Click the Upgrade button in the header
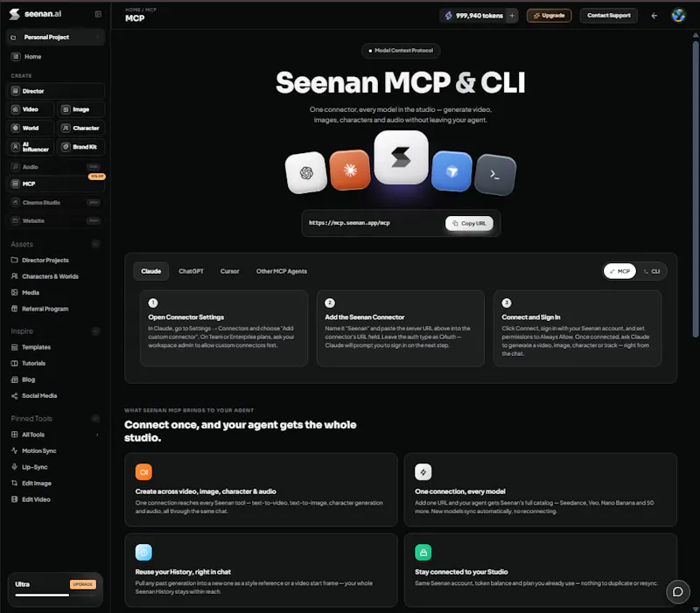This screenshot has height=613, width=700. point(549,16)
